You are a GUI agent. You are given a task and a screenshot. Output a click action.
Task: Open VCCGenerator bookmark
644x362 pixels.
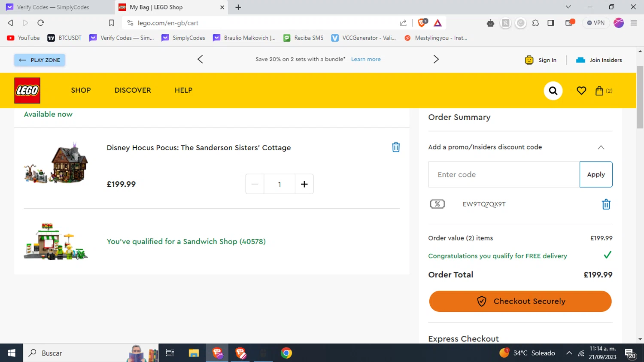[364, 38]
